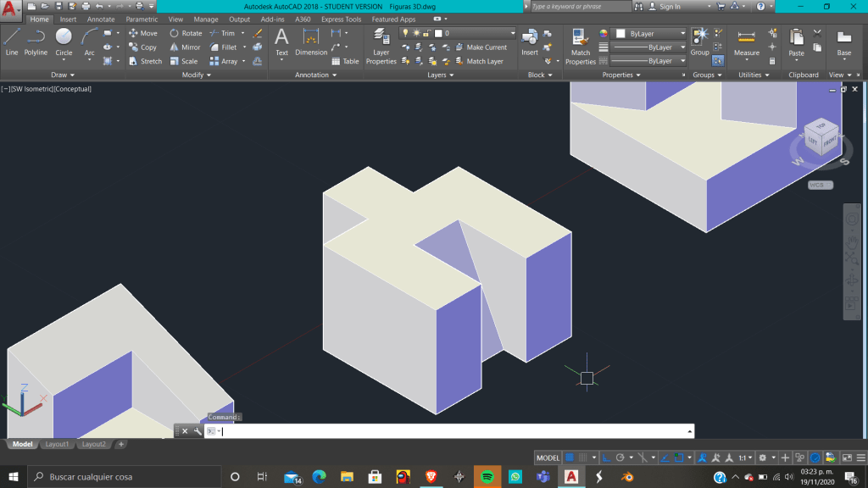Open the annotation scale 1:1 dropdown
Viewport: 868px width, 488px height.
tap(743, 457)
